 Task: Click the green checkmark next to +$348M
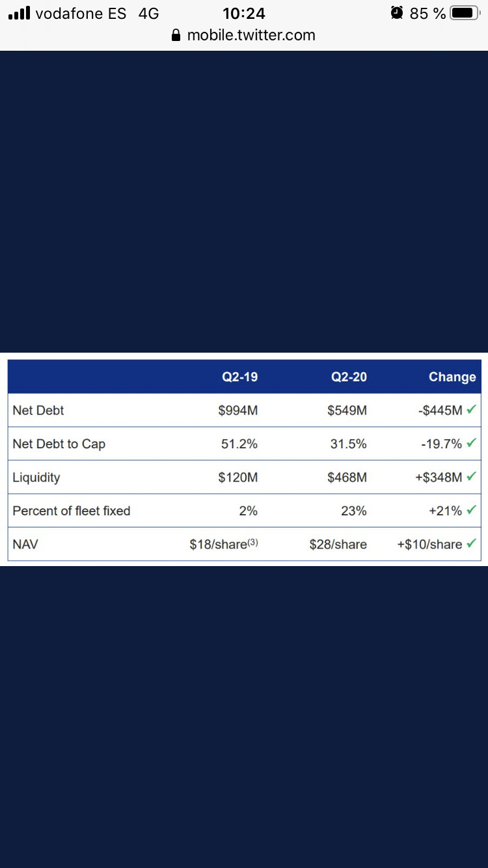472,477
